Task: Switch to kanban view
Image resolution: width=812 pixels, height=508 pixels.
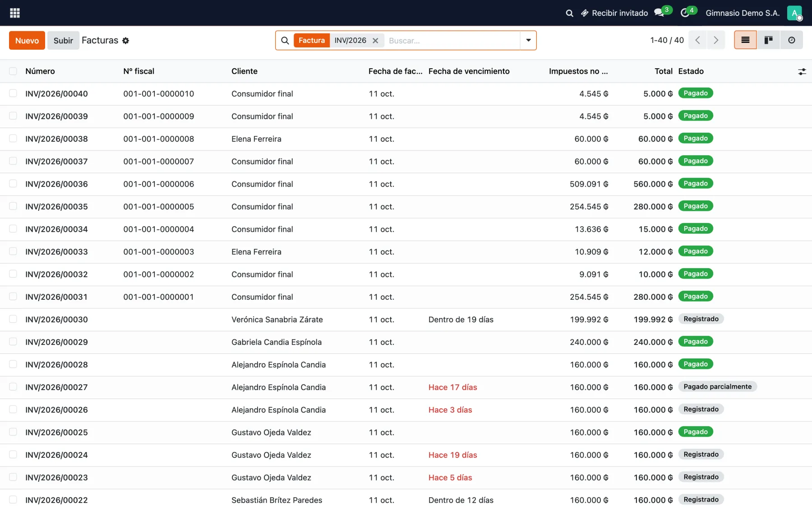Action: [768, 40]
